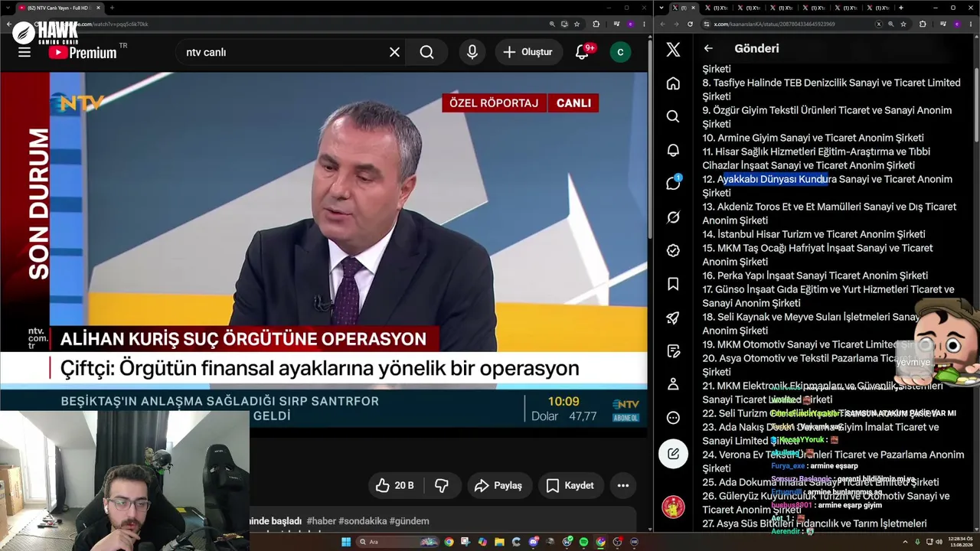Open the #haber hashtag link
980x551 pixels.
tap(321, 521)
